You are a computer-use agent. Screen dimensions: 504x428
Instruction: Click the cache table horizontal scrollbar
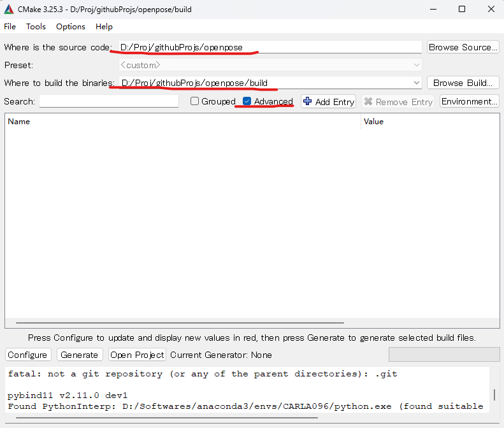click(x=180, y=324)
